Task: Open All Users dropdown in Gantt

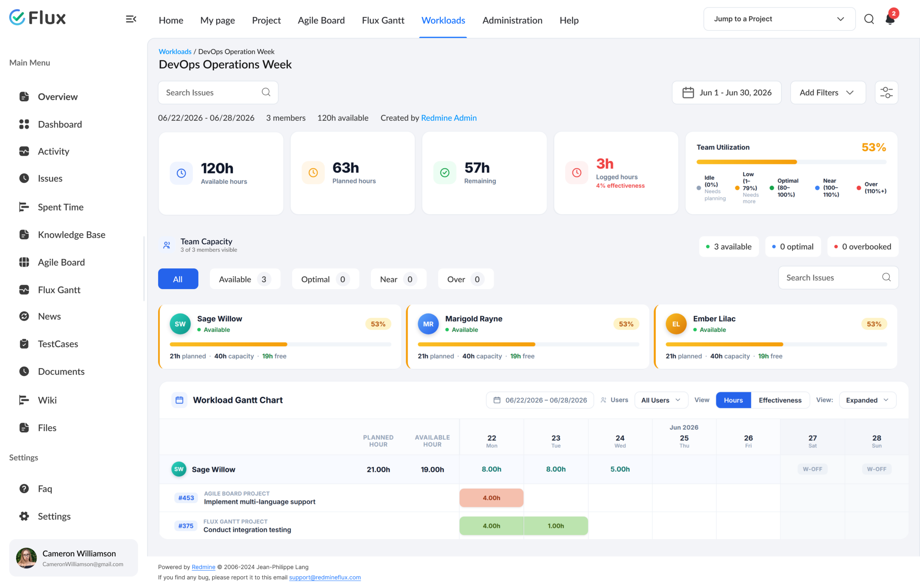Action: pos(661,400)
